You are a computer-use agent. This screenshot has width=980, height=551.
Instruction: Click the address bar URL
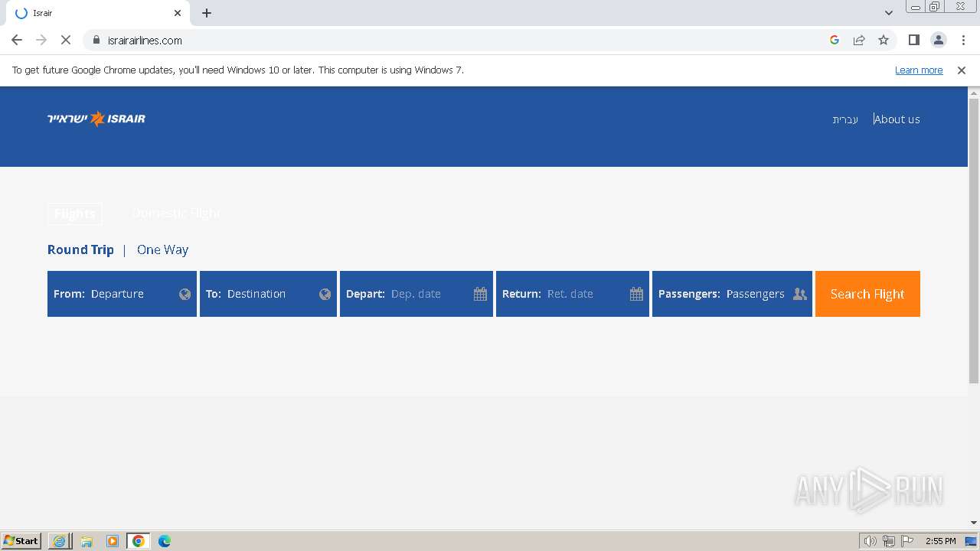click(145, 41)
